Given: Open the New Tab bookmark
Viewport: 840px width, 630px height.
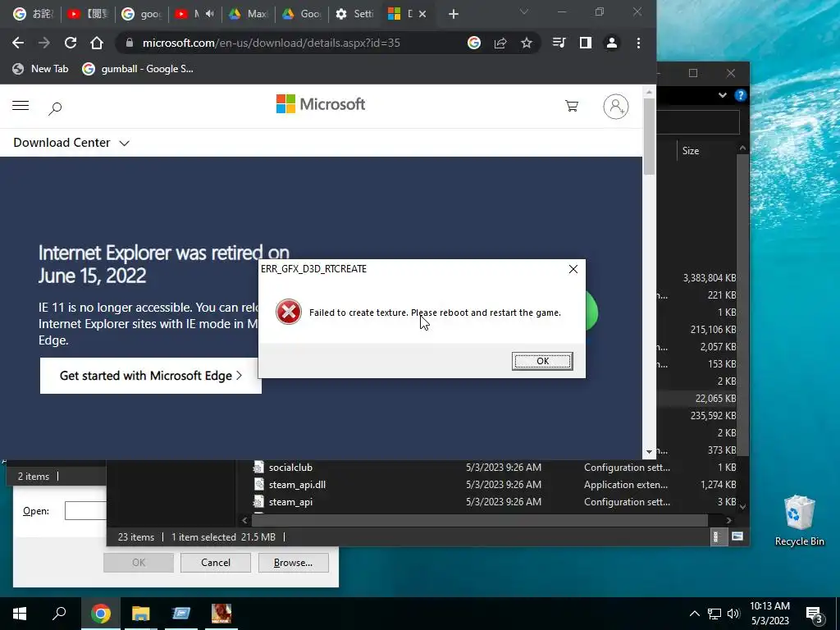Looking at the screenshot, I should (41, 69).
